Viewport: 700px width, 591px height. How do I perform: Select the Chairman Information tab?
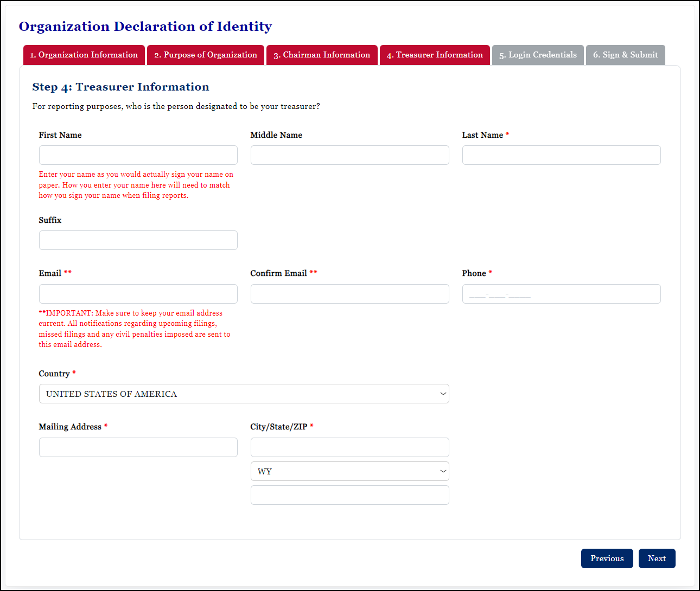point(321,55)
